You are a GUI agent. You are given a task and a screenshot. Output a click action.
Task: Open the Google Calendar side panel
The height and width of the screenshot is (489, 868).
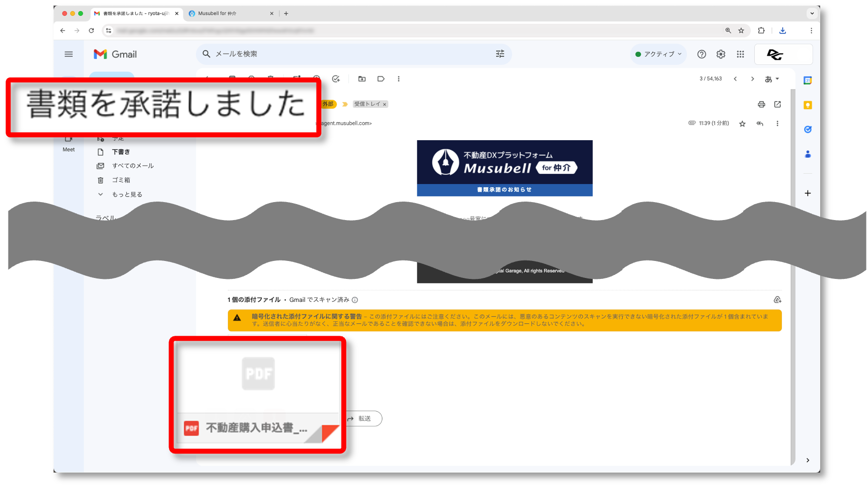pyautogui.click(x=808, y=80)
